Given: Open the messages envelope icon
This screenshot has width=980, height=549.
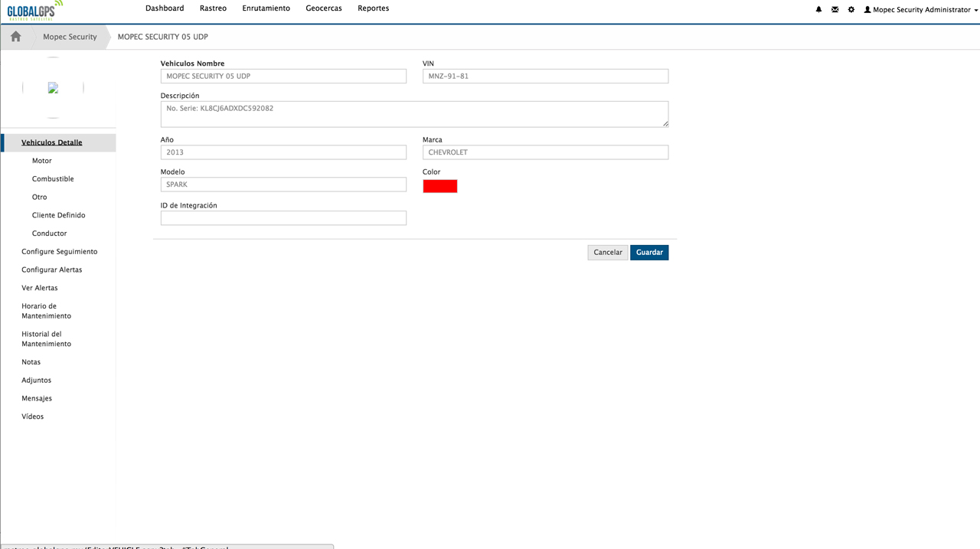Looking at the screenshot, I should pos(835,10).
